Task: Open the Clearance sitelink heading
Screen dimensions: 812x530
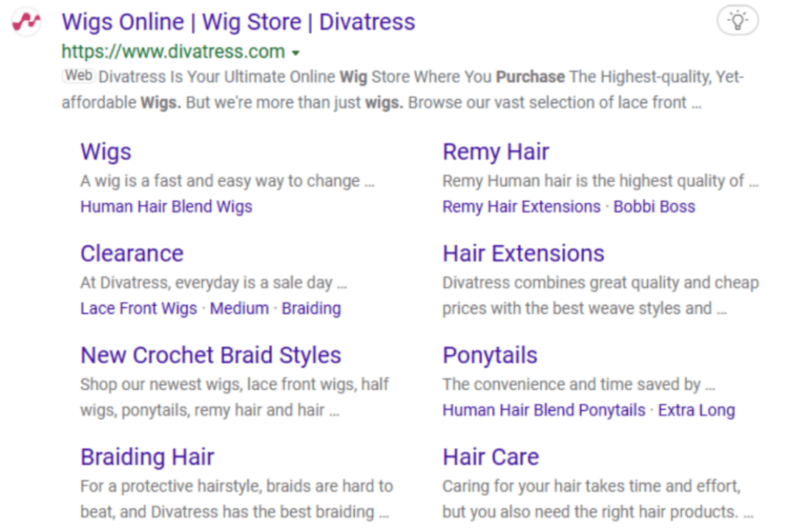Action: (x=132, y=254)
